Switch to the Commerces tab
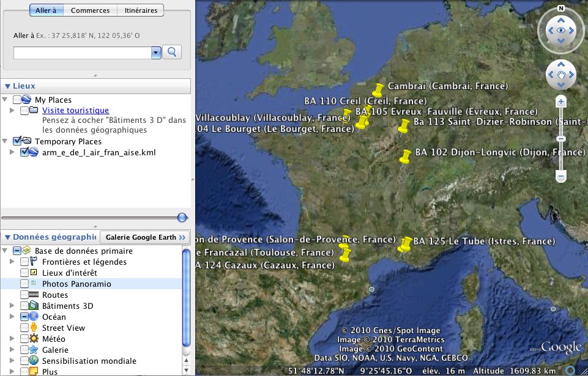Screen dimensions: 588x376 (x=90, y=10)
